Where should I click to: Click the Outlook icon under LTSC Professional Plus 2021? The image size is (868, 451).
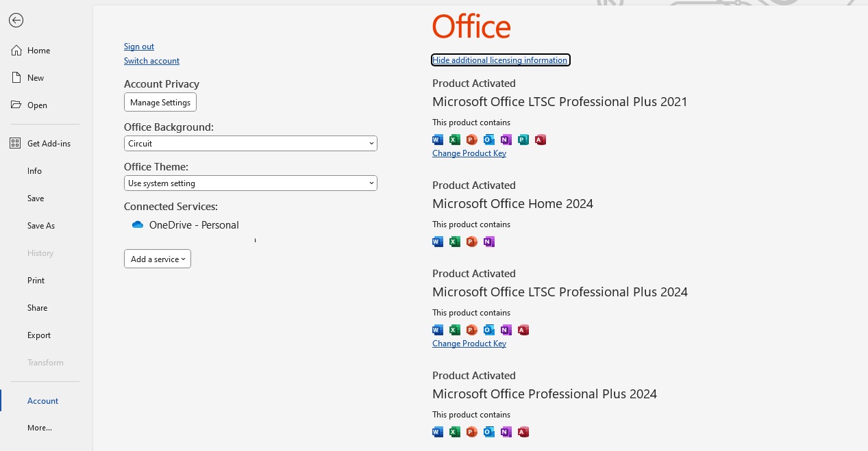pyautogui.click(x=489, y=140)
